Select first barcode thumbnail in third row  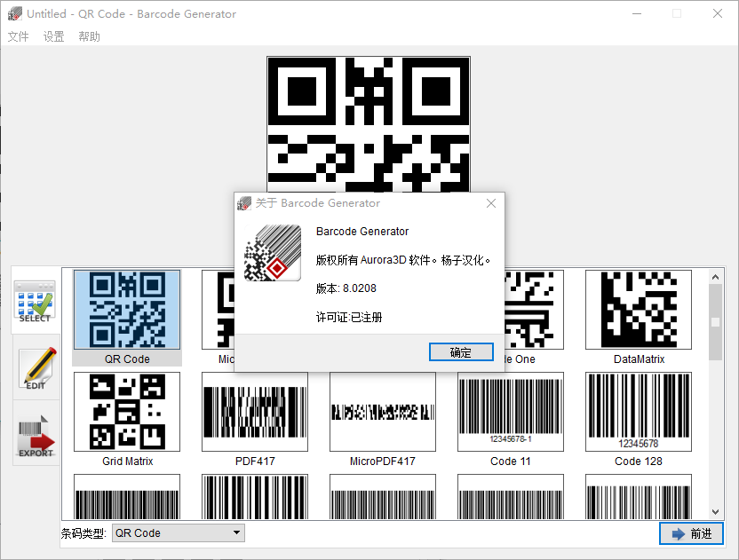(x=127, y=497)
